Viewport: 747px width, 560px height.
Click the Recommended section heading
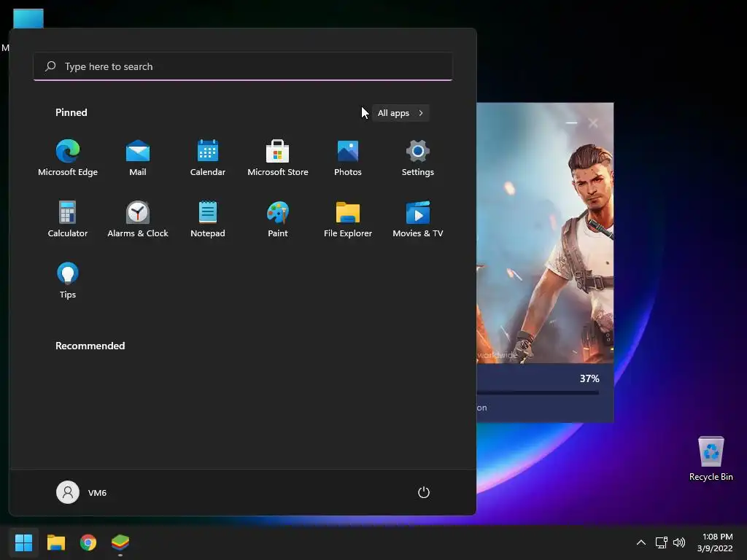90,346
